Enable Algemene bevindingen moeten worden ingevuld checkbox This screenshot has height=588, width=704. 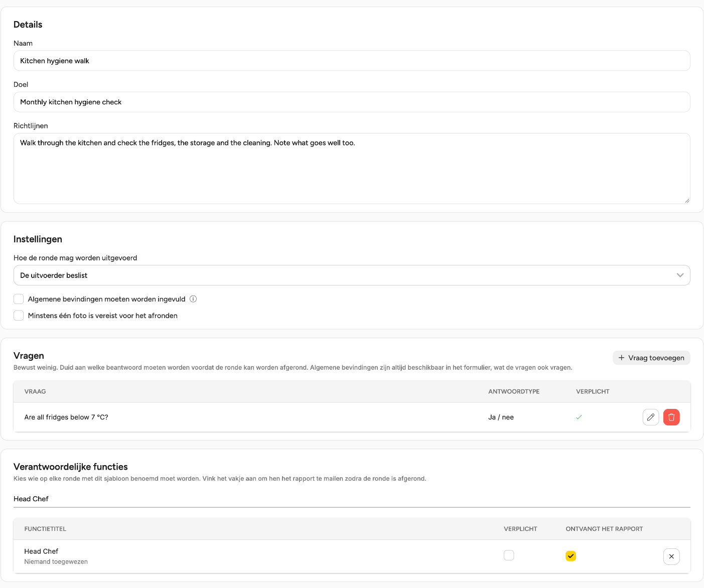coord(19,299)
